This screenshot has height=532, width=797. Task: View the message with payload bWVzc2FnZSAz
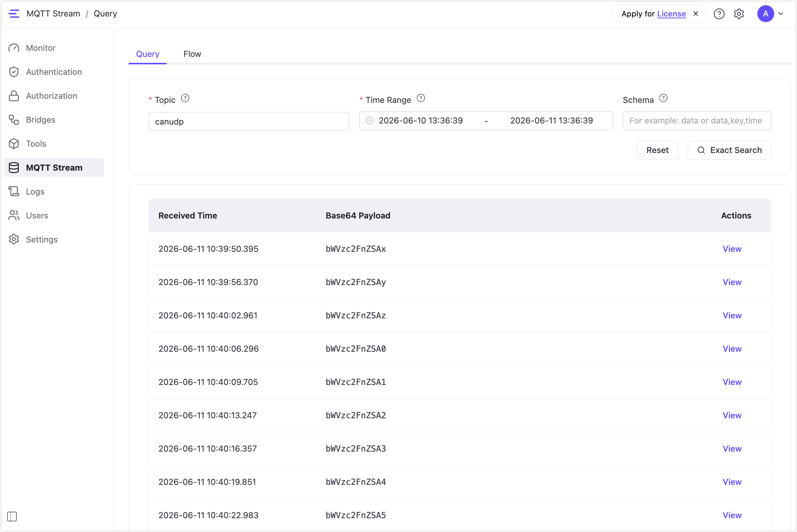tap(732, 315)
